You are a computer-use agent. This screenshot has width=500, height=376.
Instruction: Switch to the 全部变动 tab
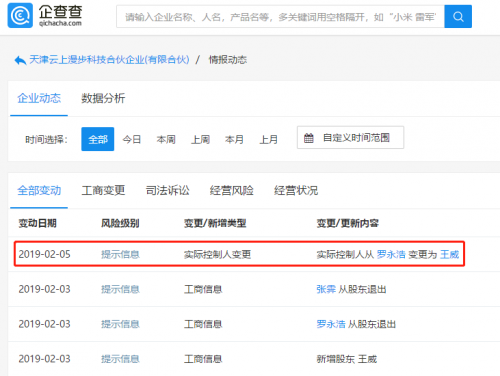[39, 191]
